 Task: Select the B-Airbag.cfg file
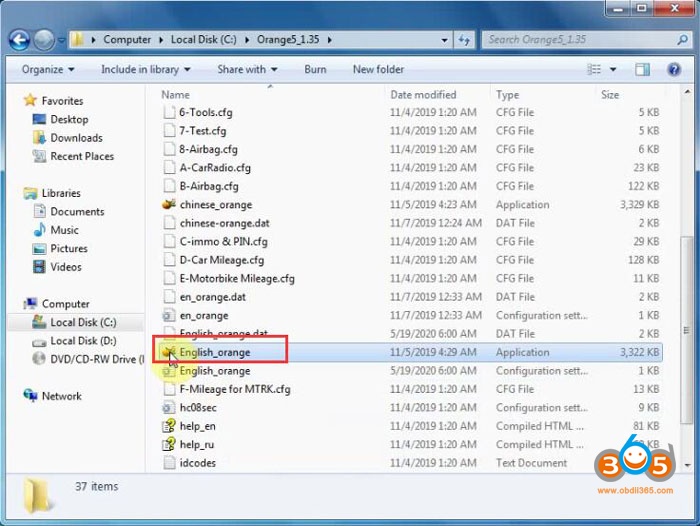pos(209,186)
